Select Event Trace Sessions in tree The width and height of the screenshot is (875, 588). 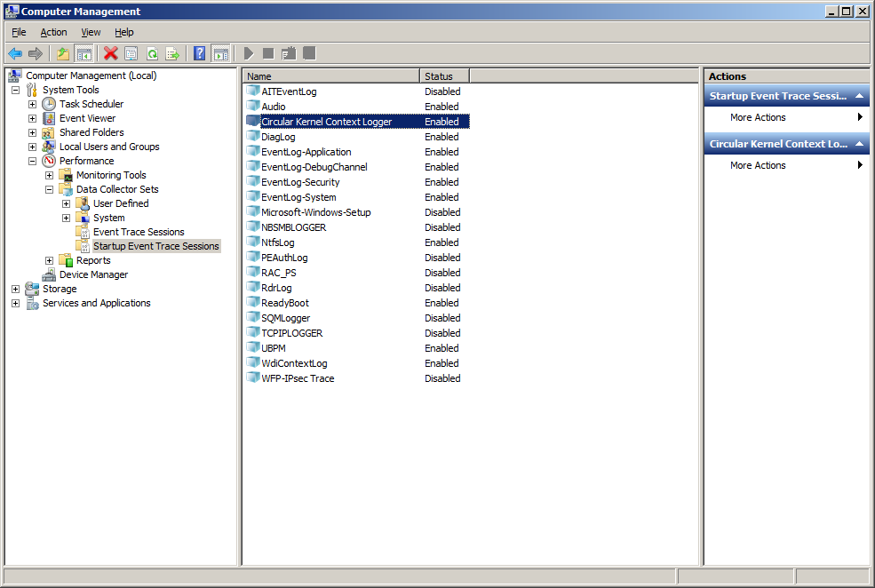click(139, 232)
